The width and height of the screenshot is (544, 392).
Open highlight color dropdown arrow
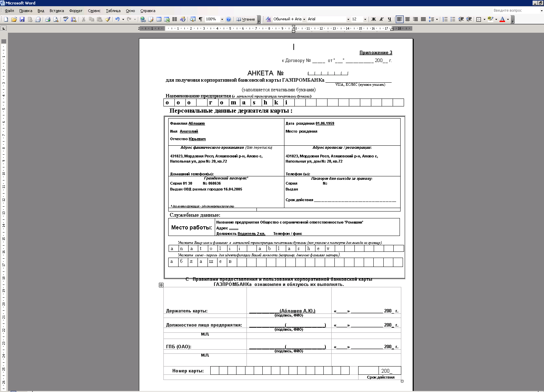tap(496, 19)
